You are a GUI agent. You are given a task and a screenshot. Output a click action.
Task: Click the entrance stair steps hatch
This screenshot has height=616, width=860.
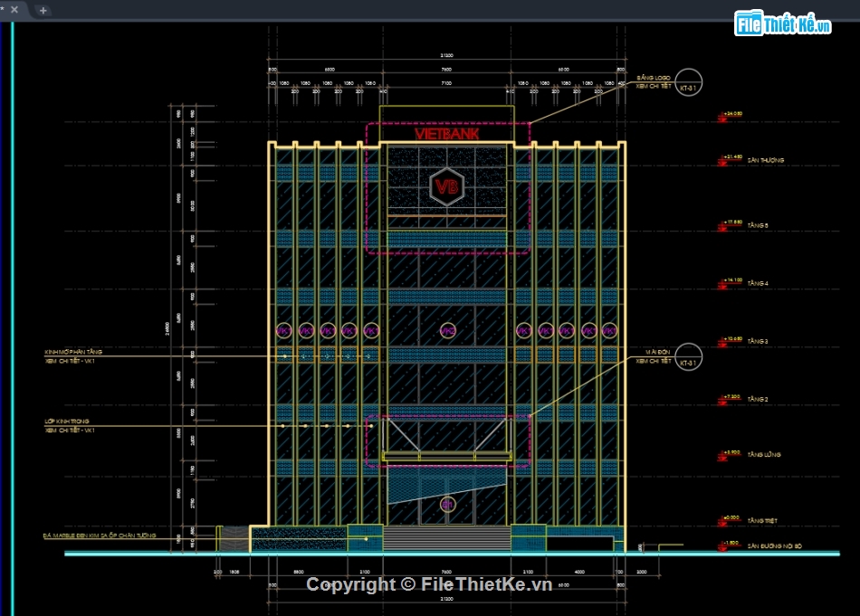pyautogui.click(x=447, y=538)
